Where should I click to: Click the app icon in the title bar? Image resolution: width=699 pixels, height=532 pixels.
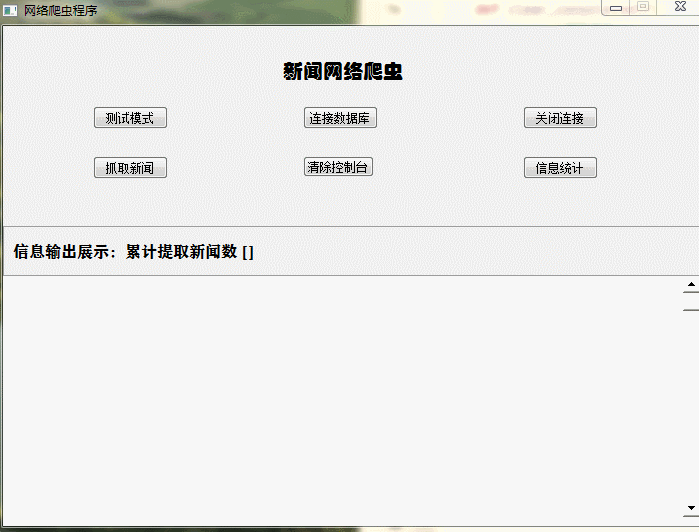click(10, 10)
